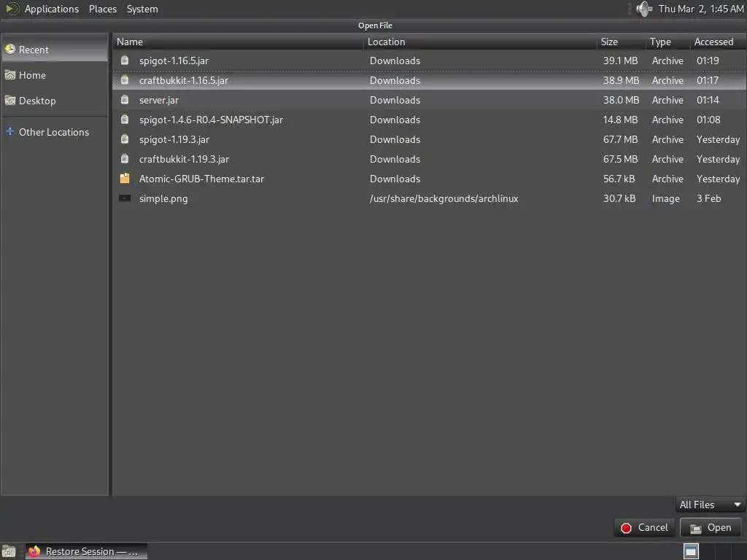Select Recent in the sidebar

(55, 50)
